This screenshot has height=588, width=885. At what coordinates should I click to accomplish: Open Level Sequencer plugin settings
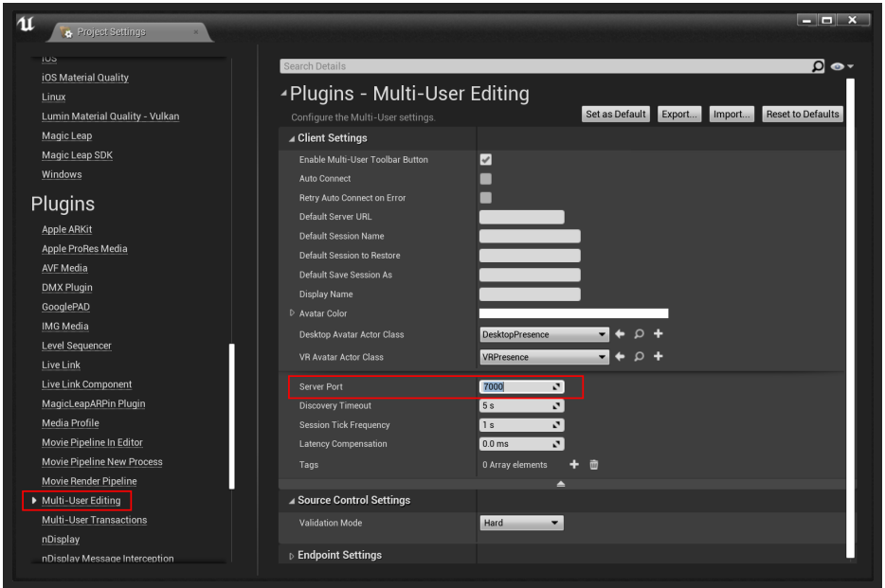coord(77,346)
